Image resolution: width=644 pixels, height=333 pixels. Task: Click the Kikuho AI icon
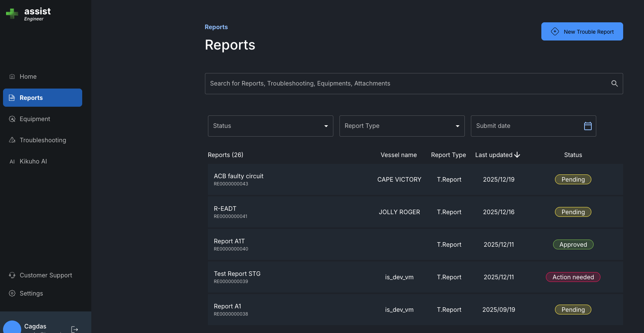(x=12, y=161)
